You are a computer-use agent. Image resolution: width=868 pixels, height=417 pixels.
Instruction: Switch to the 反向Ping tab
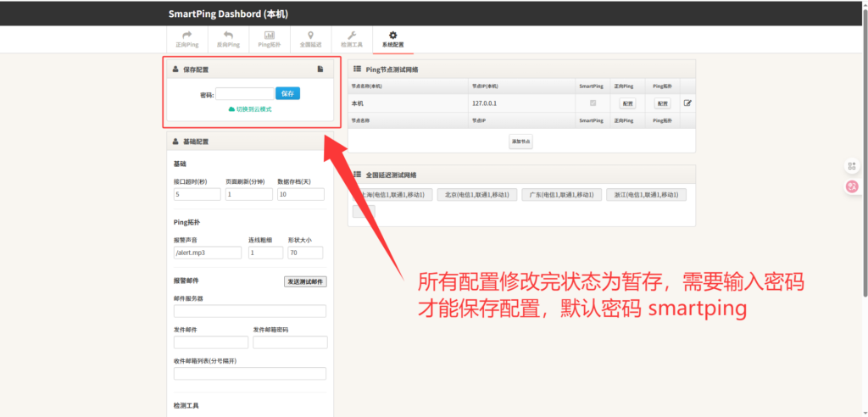(x=228, y=39)
